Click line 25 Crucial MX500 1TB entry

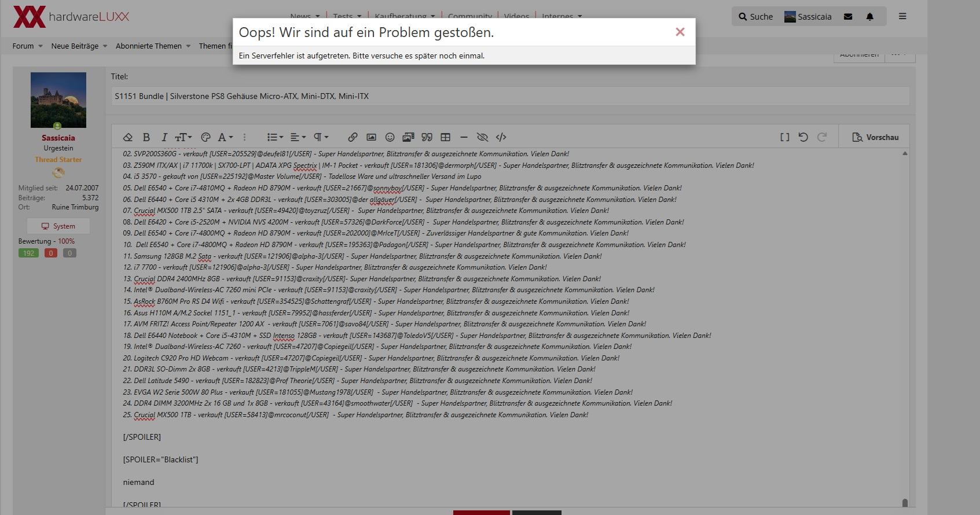tap(355, 415)
